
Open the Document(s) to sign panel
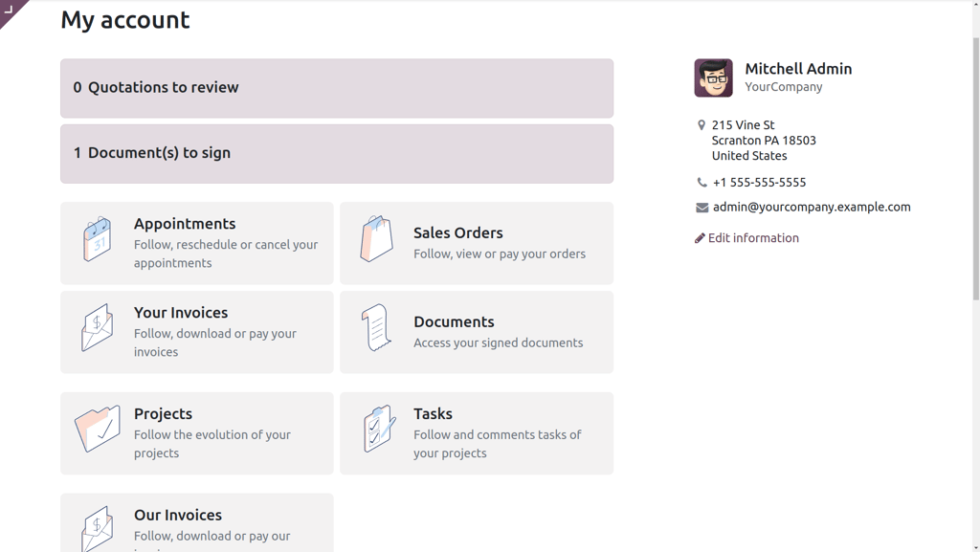[337, 153]
